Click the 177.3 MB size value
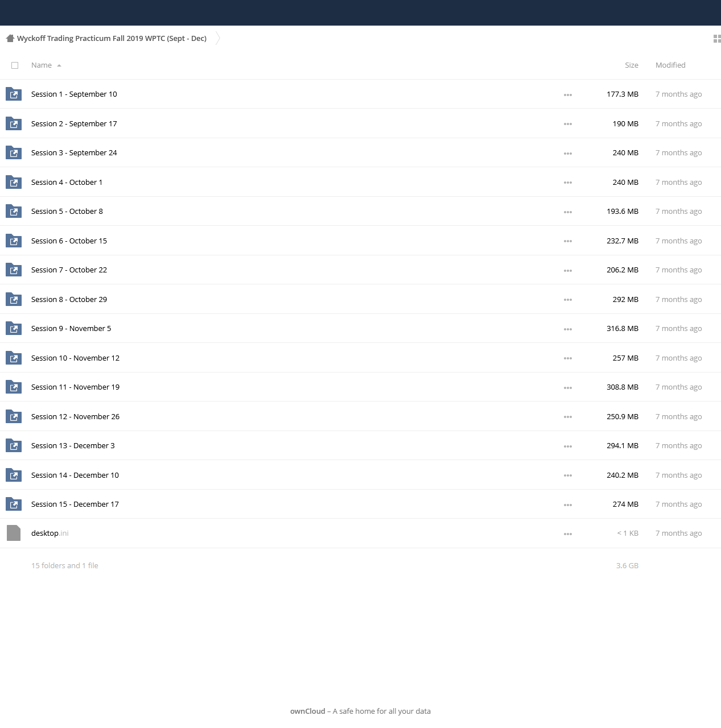The image size is (721, 728). [x=622, y=94]
